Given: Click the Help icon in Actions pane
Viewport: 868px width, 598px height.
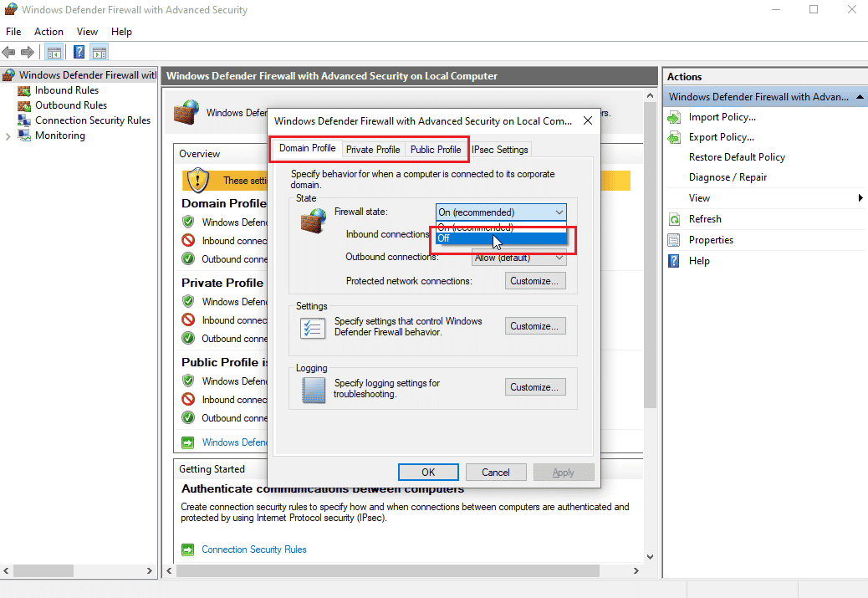Looking at the screenshot, I should pyautogui.click(x=674, y=261).
